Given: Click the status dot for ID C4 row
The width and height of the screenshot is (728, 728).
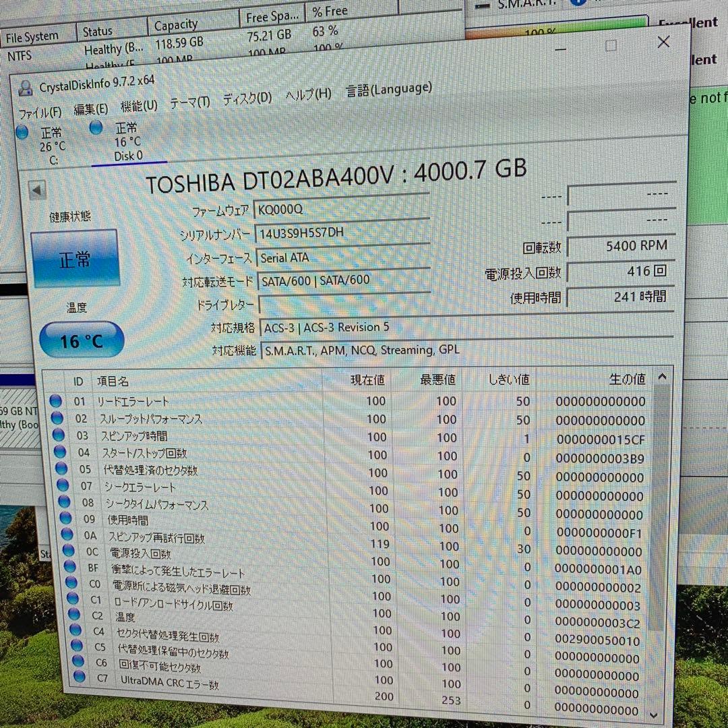Looking at the screenshot, I should (75, 630).
